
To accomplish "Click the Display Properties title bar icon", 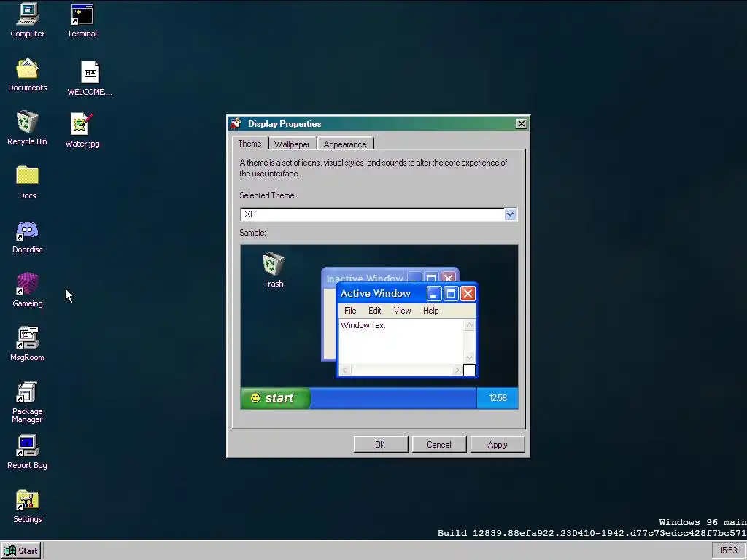I will (236, 124).
